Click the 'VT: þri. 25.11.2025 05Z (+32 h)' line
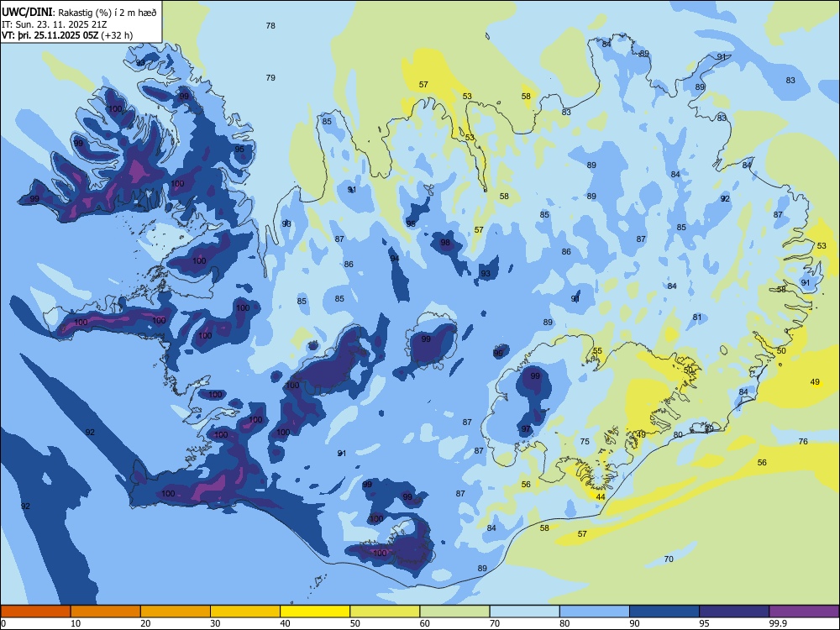Viewport: 840px width, 630px height. click(67, 35)
